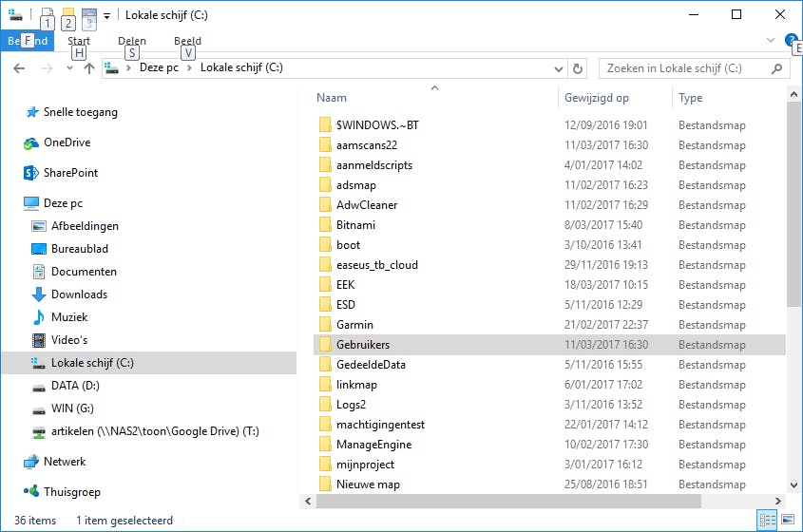Open the Start ribbon tab
The width and height of the screenshot is (803, 532).
(x=79, y=41)
